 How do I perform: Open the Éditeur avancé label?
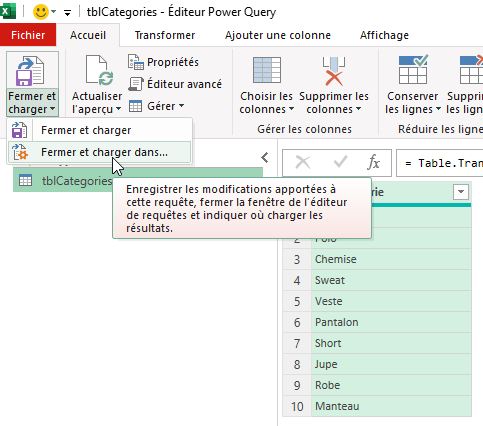click(184, 84)
